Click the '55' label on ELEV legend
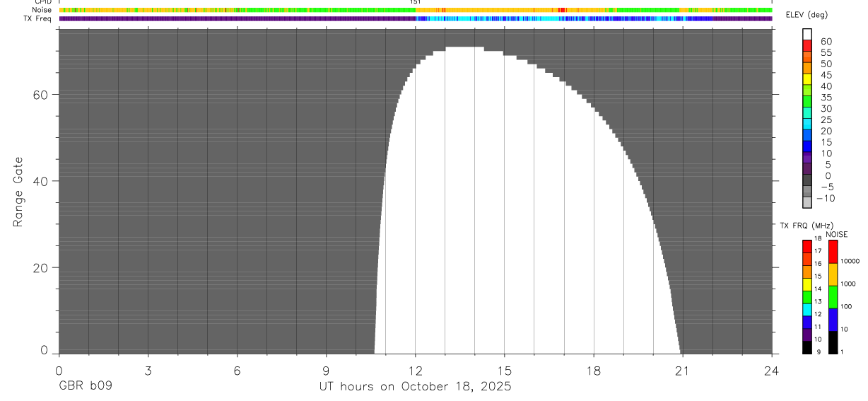The width and height of the screenshot is (868, 401). pyautogui.click(x=826, y=52)
